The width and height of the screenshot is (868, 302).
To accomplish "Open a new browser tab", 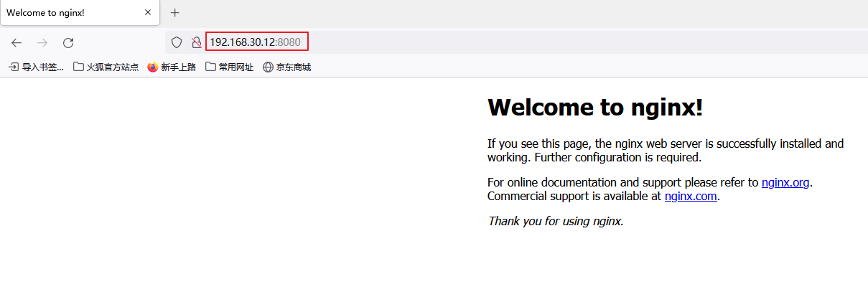I will 174,13.
